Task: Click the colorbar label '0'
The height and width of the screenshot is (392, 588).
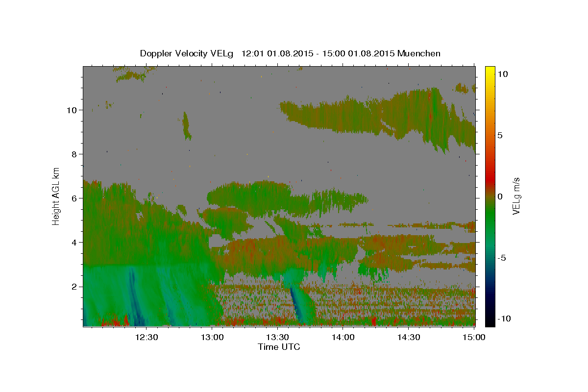Action: pos(500,196)
